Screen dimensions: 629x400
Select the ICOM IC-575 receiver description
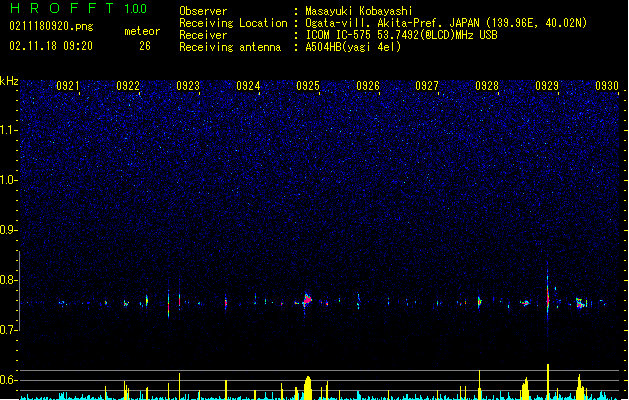[x=402, y=35]
